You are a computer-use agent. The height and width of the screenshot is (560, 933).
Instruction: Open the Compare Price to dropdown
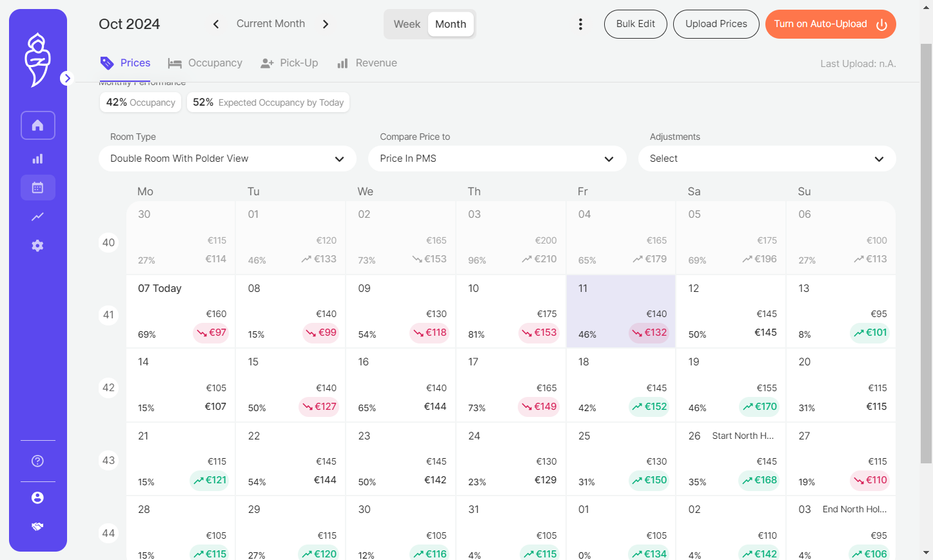497,159
